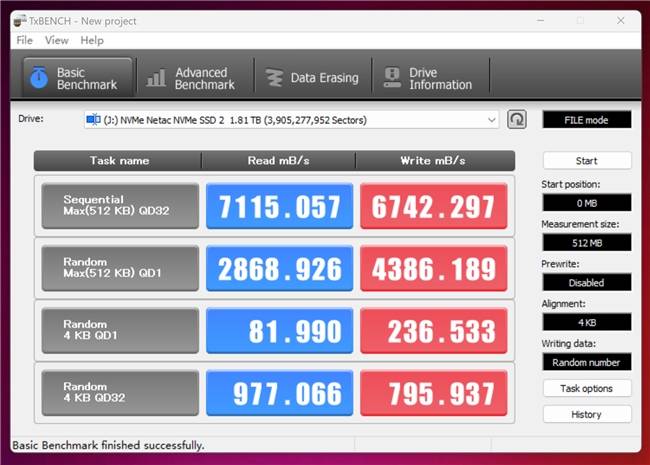Select the (J:) NVMe Netac drive combo box
The width and height of the screenshot is (650, 465).
coord(291,120)
